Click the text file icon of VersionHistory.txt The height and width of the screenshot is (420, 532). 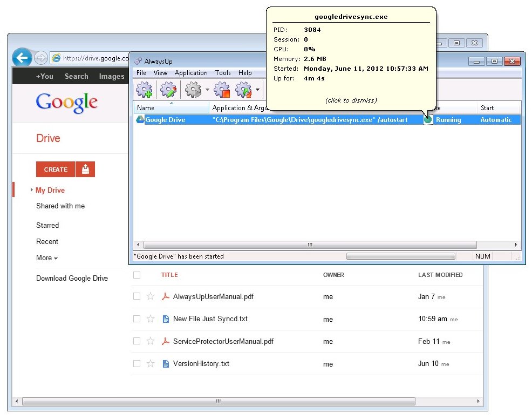(166, 364)
